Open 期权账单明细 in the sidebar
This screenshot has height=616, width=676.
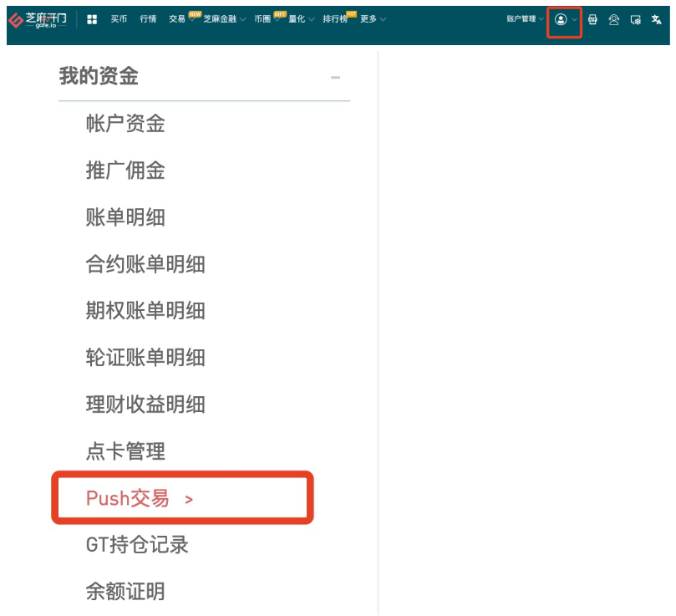tap(145, 311)
